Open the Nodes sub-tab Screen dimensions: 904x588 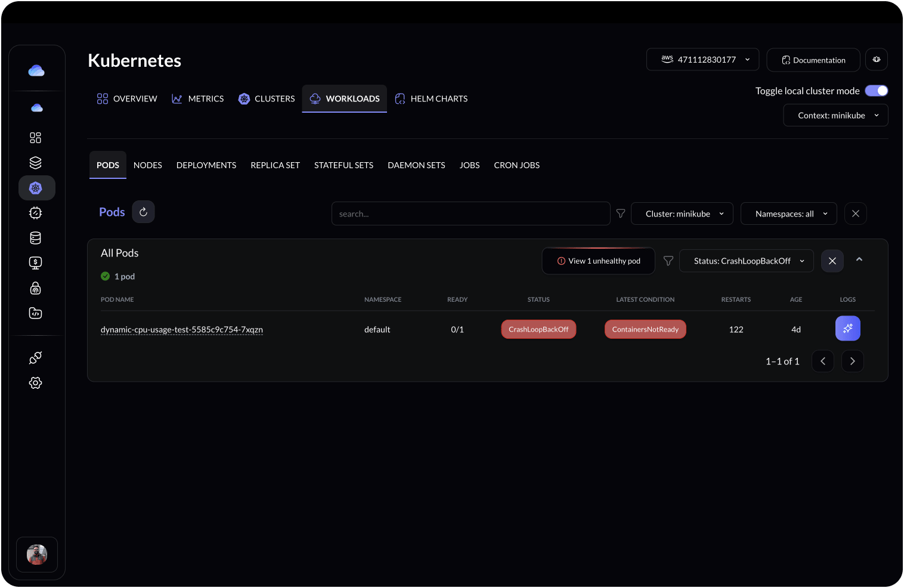148,165
